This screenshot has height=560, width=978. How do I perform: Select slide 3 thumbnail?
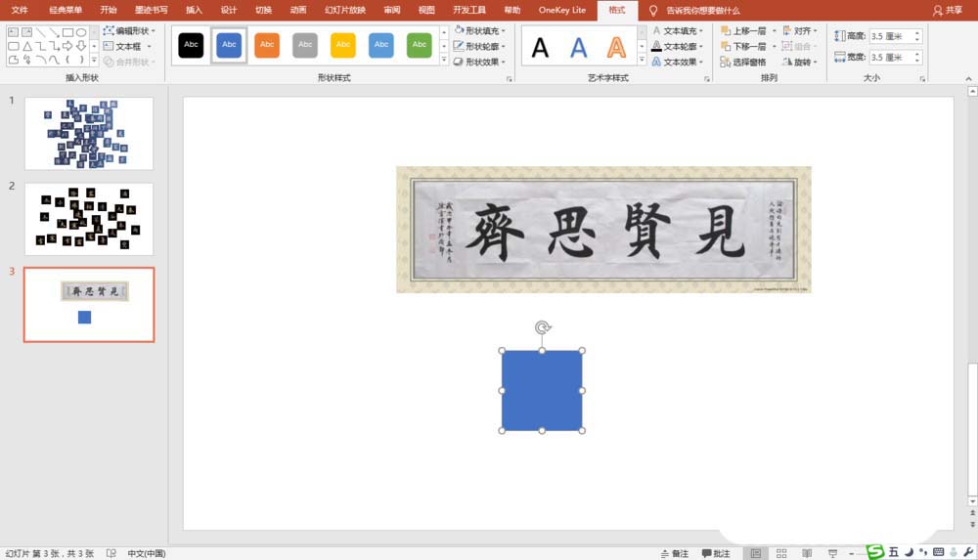coord(89,304)
